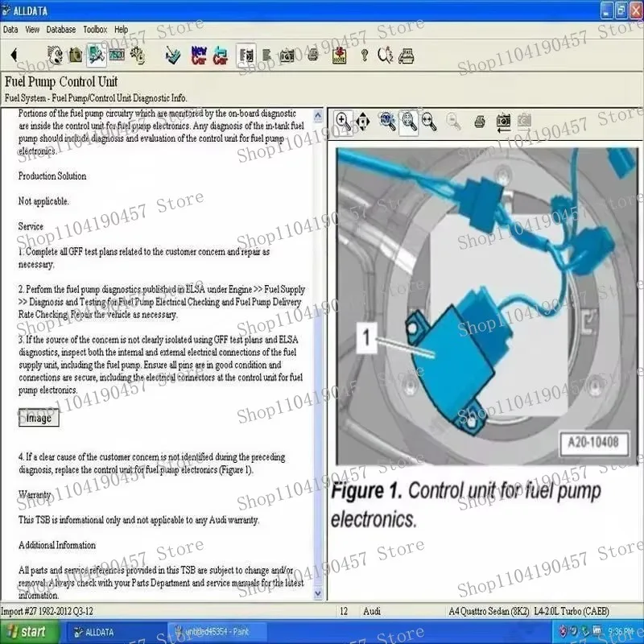This screenshot has height=644, width=644.
Task: Click the fuel pump control unit diagram
Action: coord(487,306)
